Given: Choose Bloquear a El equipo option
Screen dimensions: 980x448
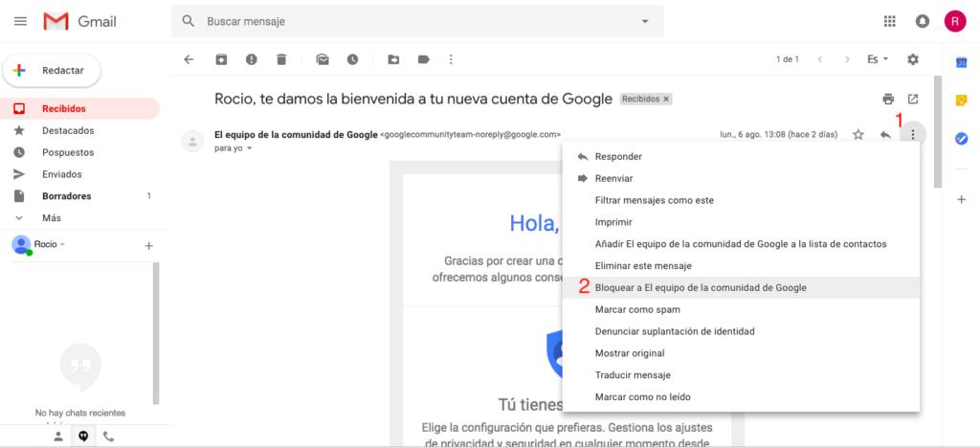Looking at the screenshot, I should (742, 287).
